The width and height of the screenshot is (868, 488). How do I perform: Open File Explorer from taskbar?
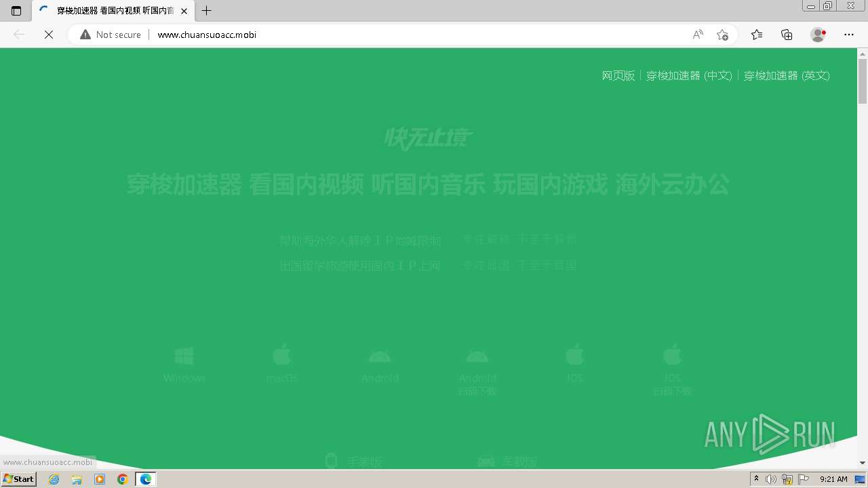coord(77,479)
